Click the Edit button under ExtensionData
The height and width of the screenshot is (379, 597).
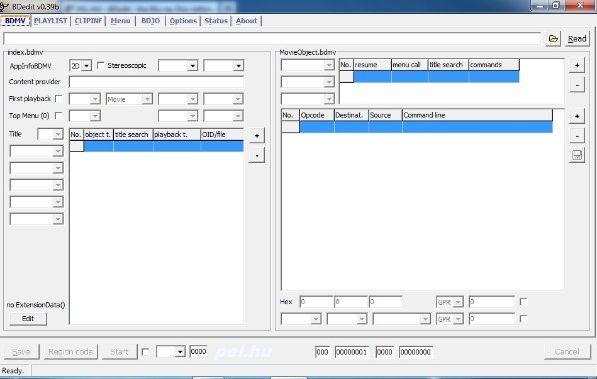pos(28,318)
